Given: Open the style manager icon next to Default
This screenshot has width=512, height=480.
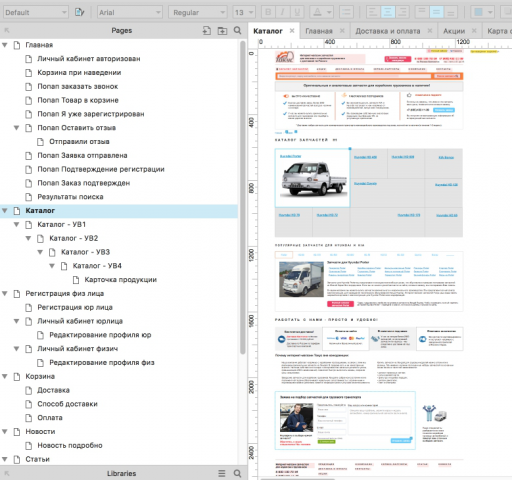Looking at the screenshot, I should 79,13.
